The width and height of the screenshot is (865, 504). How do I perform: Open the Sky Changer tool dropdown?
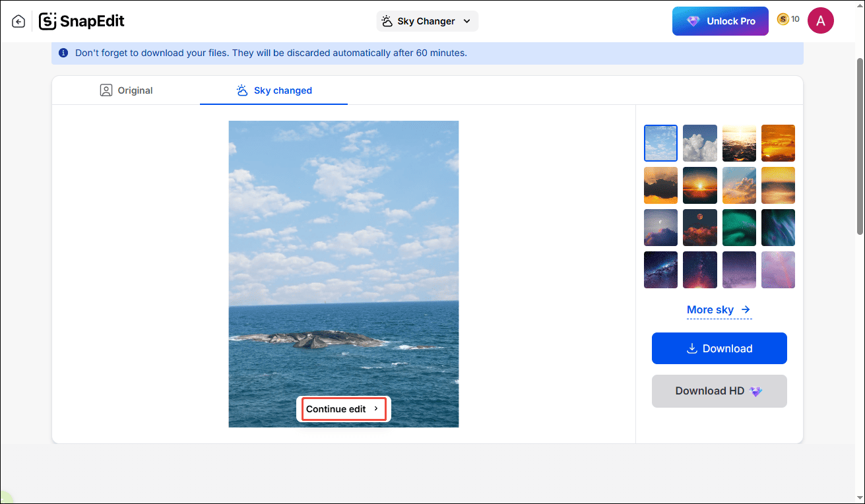tap(466, 21)
